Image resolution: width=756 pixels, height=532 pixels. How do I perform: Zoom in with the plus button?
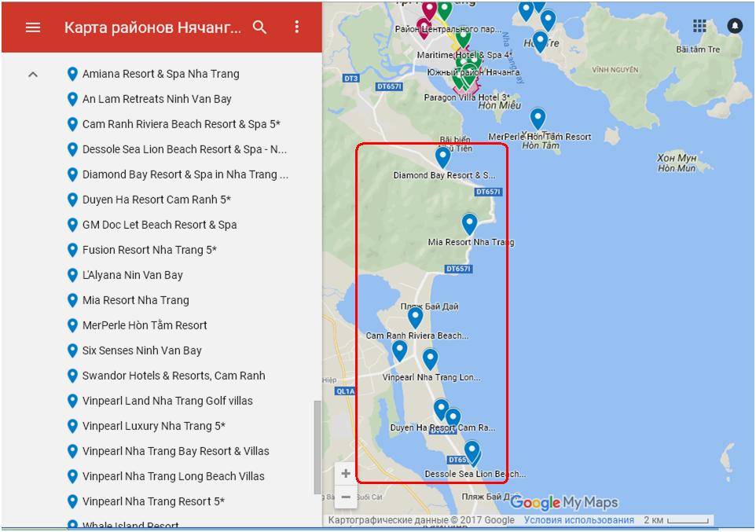[x=346, y=474]
